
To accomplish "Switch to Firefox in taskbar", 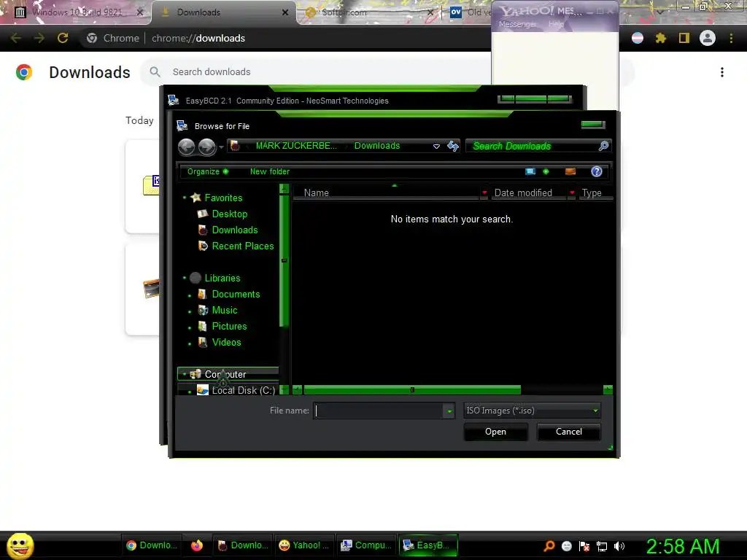I will coord(197,545).
